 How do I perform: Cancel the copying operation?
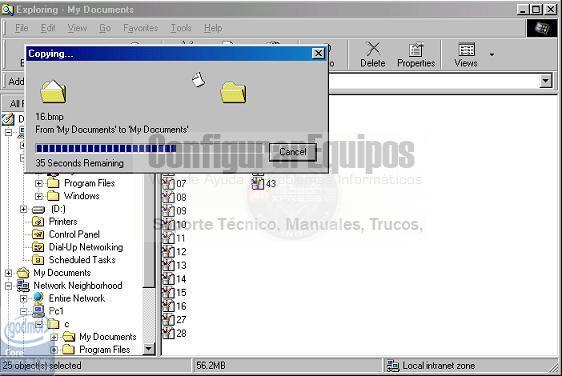293,152
